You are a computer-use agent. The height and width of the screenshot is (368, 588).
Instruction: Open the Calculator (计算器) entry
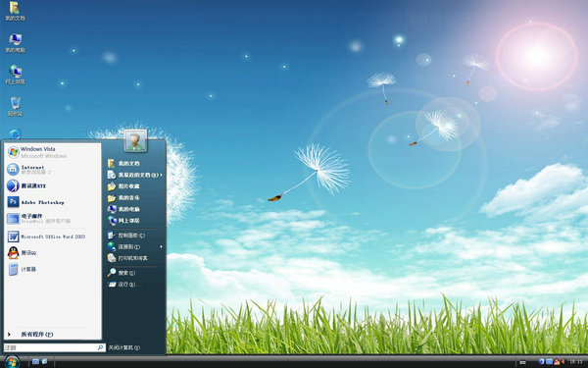click(x=53, y=269)
